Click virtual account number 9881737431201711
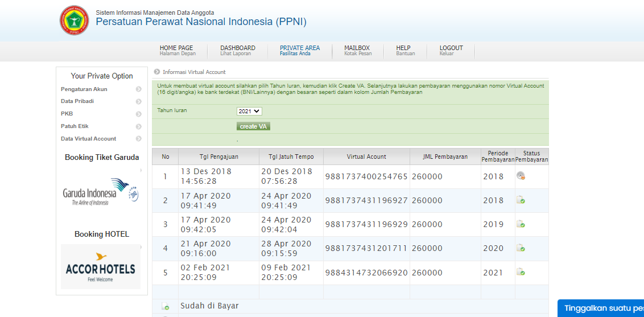 tap(366, 248)
